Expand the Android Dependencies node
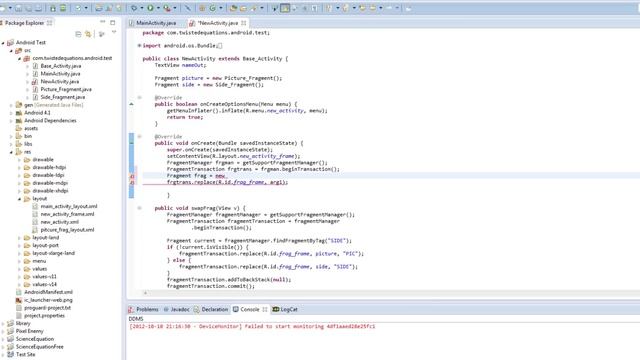Viewport: 640px width, 360px height. pos(11,121)
